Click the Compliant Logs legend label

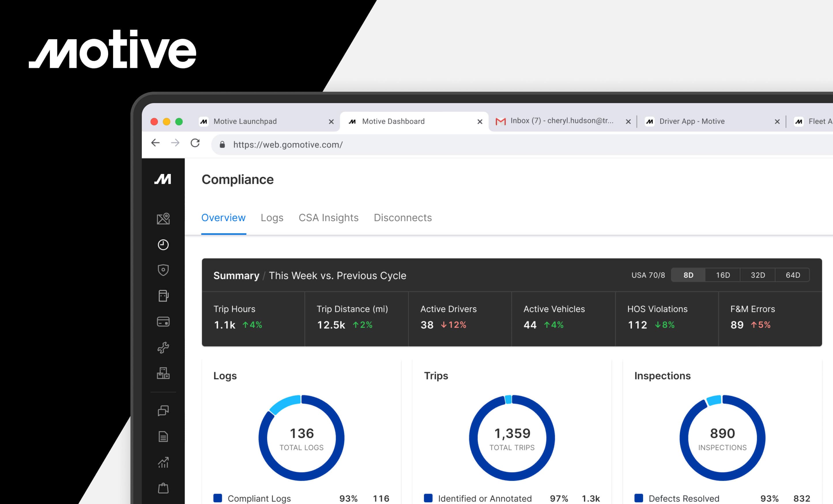pos(259,498)
